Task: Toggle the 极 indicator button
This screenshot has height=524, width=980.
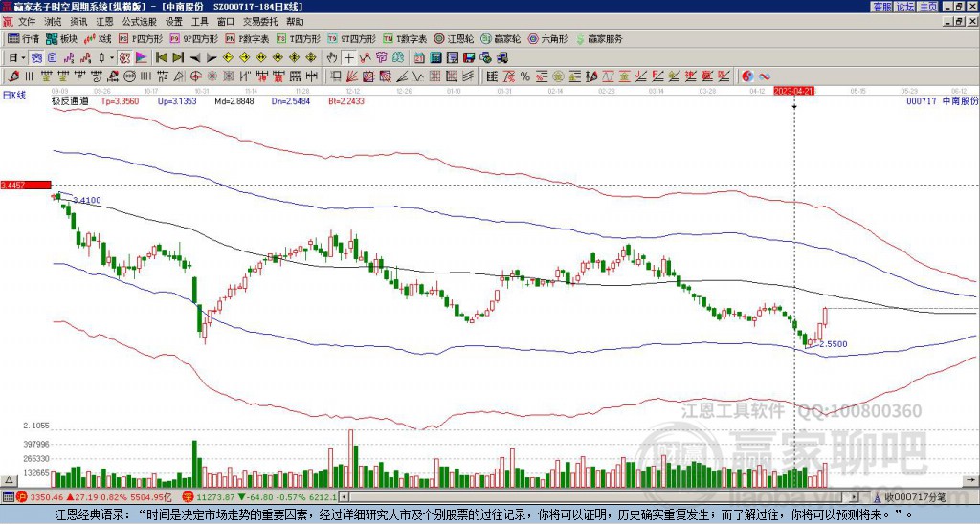Action: (124, 58)
